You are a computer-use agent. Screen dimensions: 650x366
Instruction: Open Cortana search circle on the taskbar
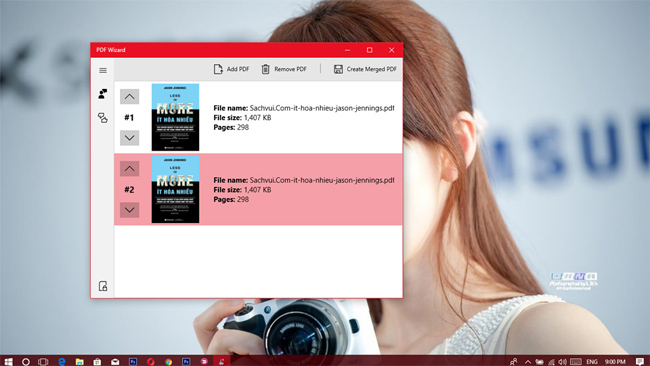(26, 362)
